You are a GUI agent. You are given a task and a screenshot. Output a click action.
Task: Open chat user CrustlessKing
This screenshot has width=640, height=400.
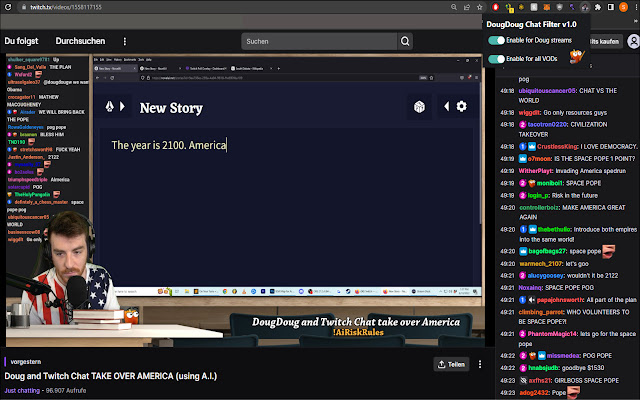click(x=557, y=147)
